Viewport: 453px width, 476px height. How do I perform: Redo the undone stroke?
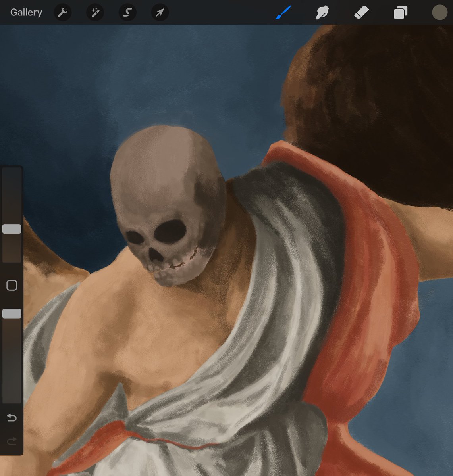[x=12, y=441]
